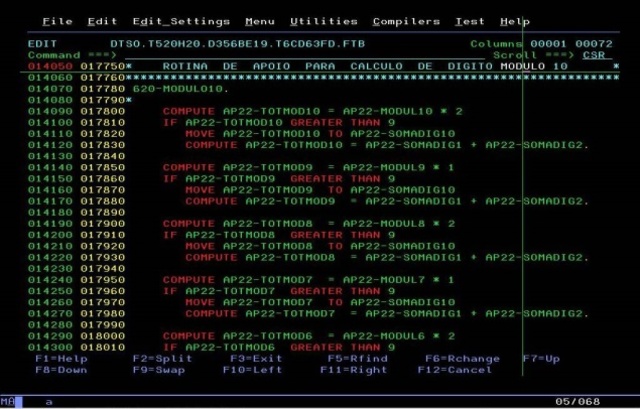Click line number 014090 prefix area
The height and width of the screenshot is (409, 640).
coord(50,111)
